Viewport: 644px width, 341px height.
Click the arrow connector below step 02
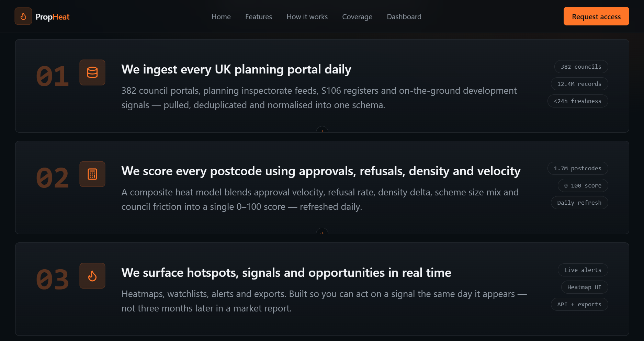(322, 231)
